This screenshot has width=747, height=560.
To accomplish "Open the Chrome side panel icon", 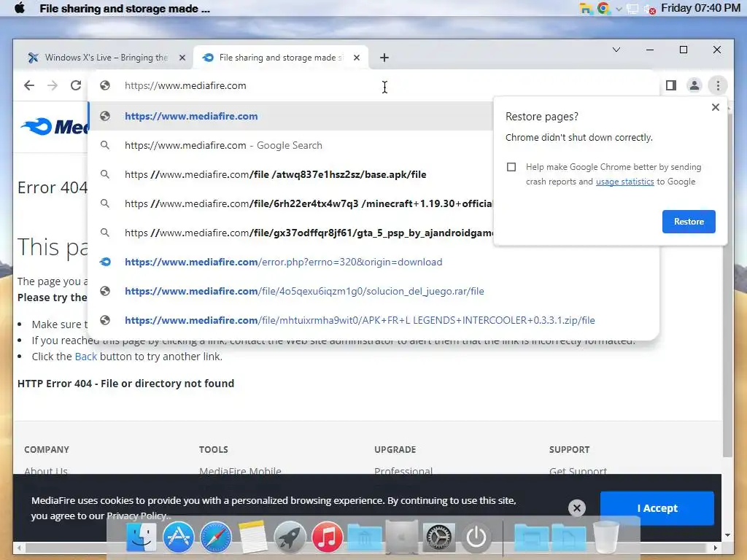I will point(671,85).
